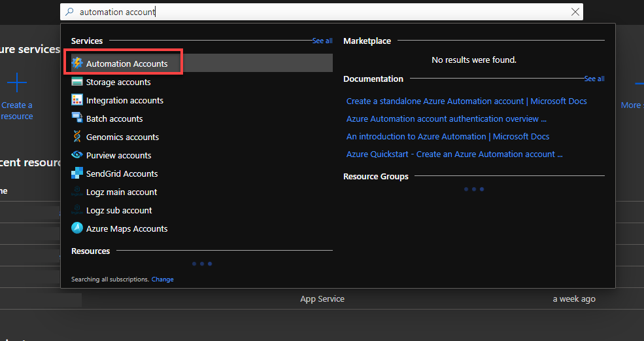Click the Logz sub account icon

point(76,210)
